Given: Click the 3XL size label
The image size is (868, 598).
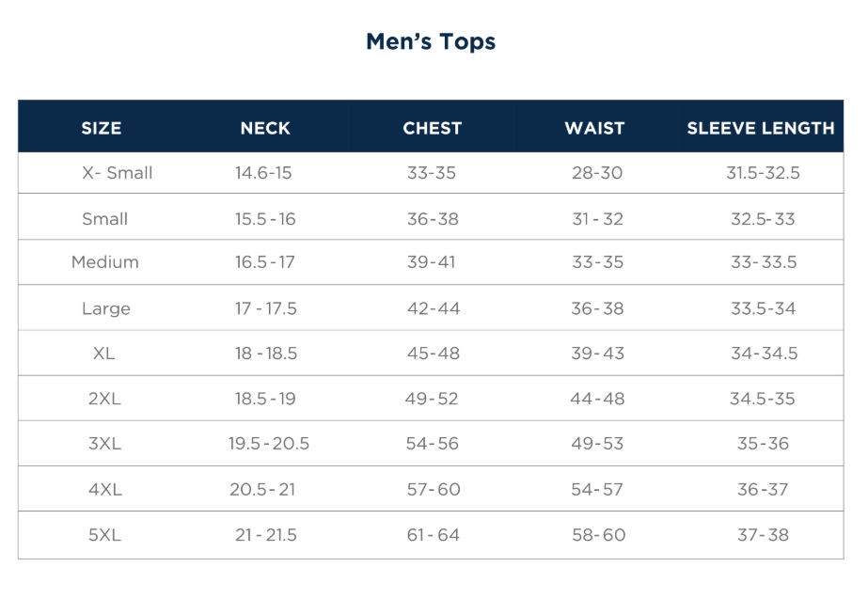Looking at the screenshot, I should click(104, 444).
